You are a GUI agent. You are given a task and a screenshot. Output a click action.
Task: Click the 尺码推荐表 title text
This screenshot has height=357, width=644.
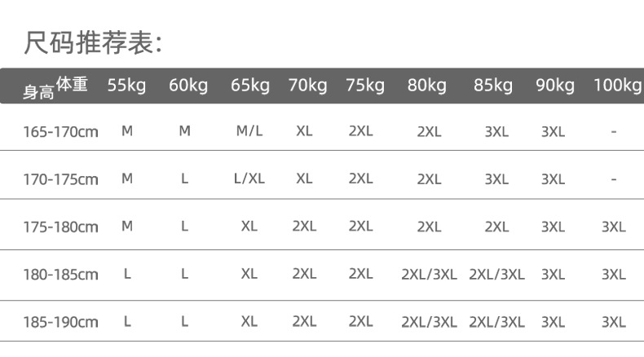click(x=94, y=42)
